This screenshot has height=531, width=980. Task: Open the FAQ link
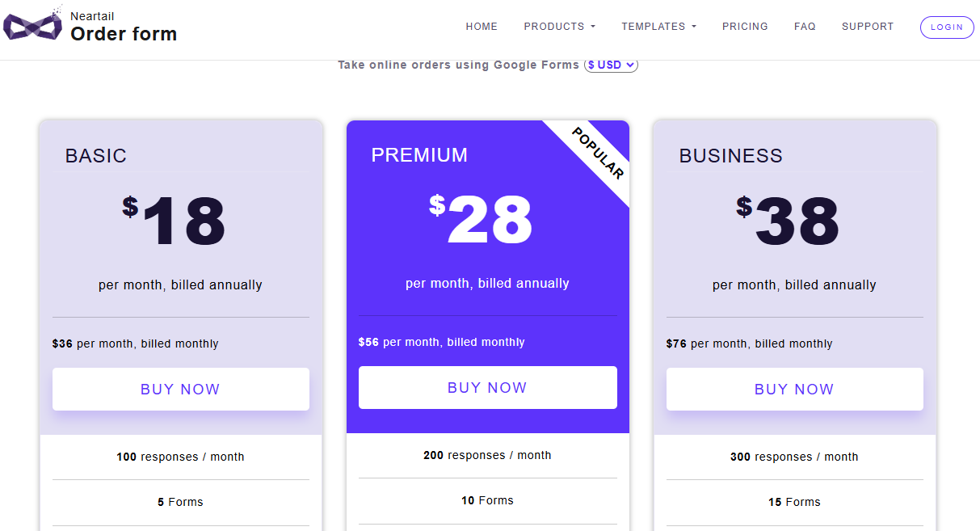[805, 27]
